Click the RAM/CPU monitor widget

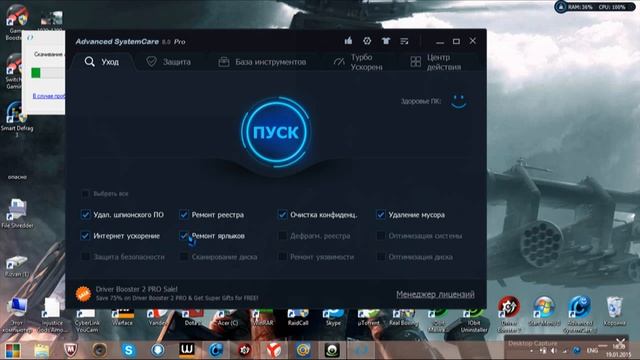594,7
